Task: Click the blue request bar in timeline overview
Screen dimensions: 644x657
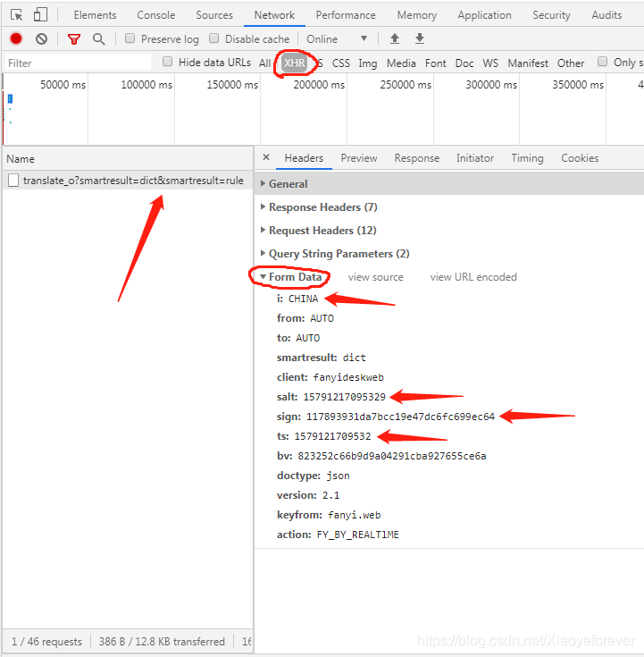Action: [10, 98]
